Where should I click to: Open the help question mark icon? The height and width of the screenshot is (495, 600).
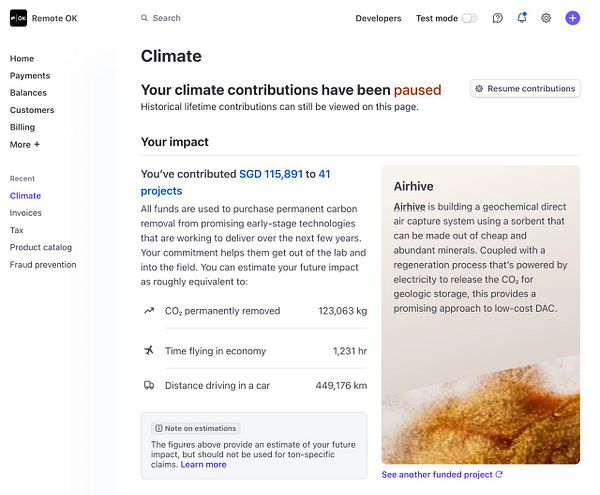[x=498, y=18]
